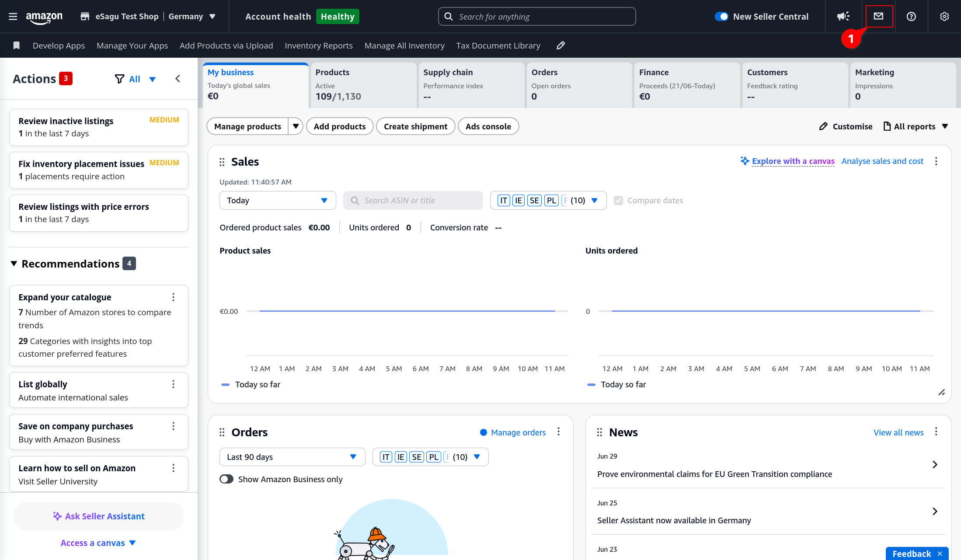Screen dimensions: 961x560
Task: Close the Feedback tab with X
Action: tap(940, 554)
